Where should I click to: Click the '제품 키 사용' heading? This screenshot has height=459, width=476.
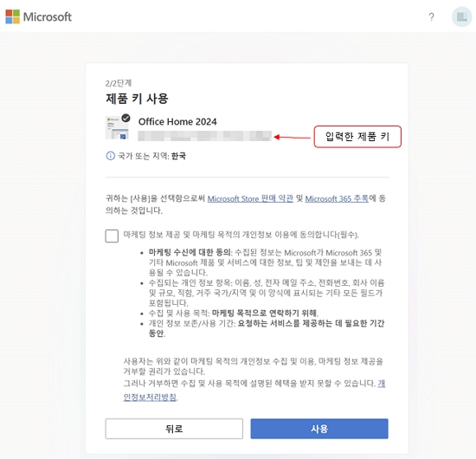tap(137, 99)
